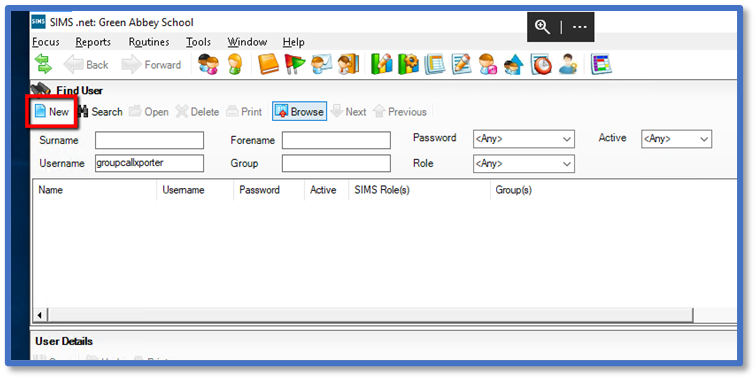Click the person with pink padlock icon
This screenshot has height=379, width=756.
[487, 64]
